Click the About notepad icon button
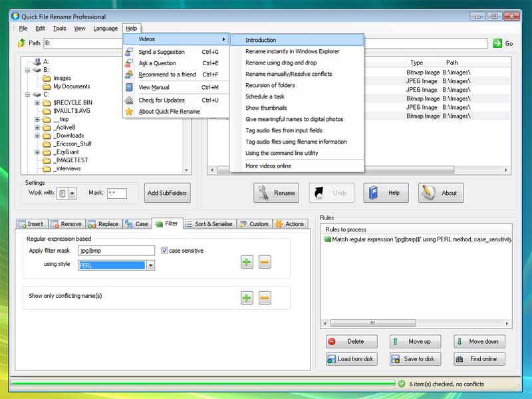Image resolution: width=532 pixels, height=399 pixels. pos(441,193)
